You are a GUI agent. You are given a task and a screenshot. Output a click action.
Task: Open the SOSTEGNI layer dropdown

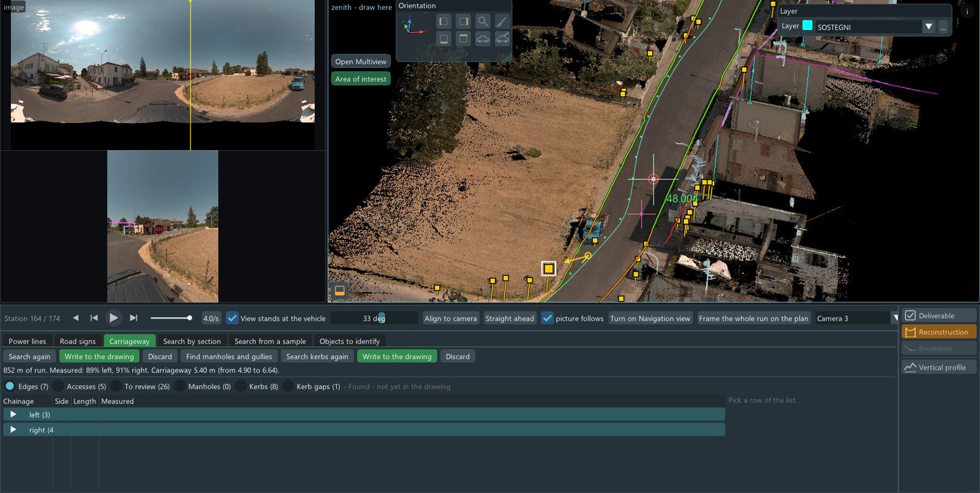point(929,27)
